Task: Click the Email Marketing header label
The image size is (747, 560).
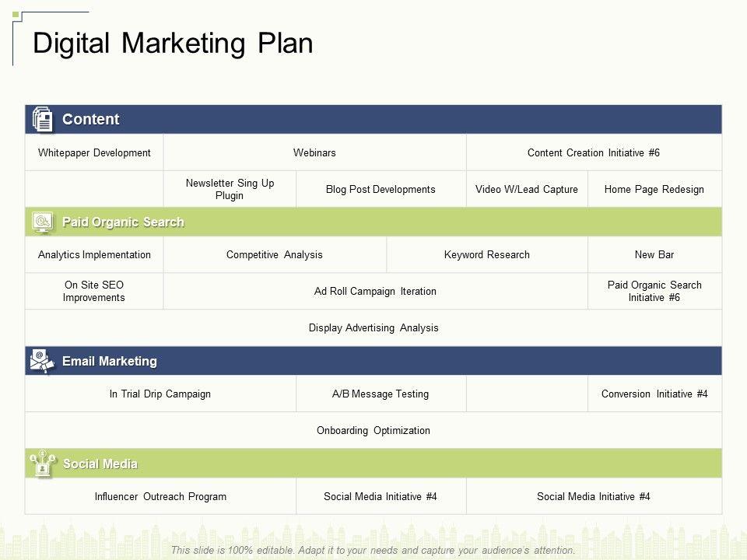Action: point(110,362)
